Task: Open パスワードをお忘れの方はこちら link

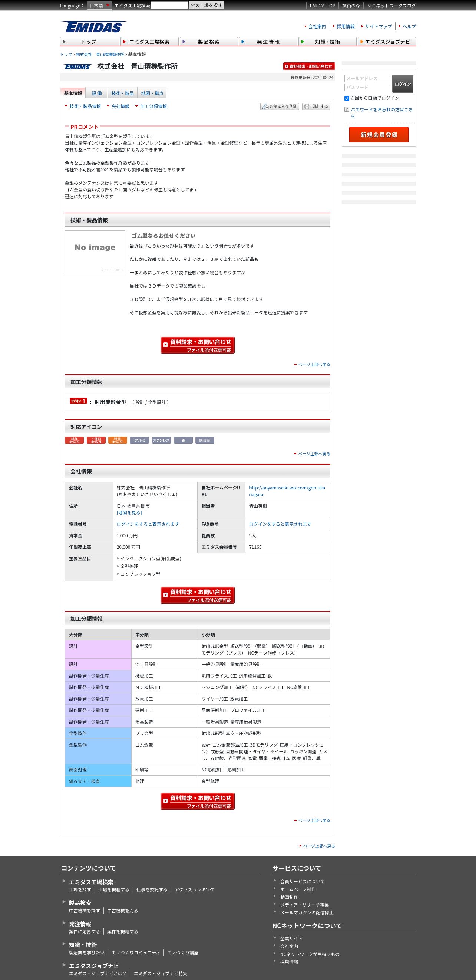Action: (x=381, y=113)
